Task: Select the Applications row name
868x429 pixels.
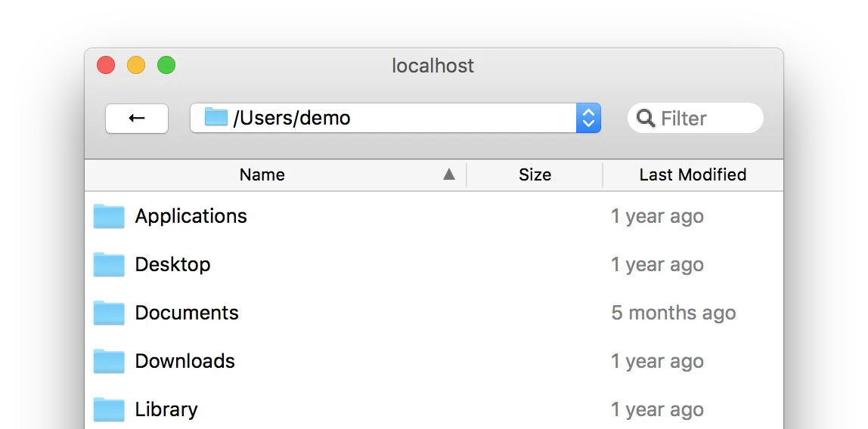Action: tap(191, 216)
